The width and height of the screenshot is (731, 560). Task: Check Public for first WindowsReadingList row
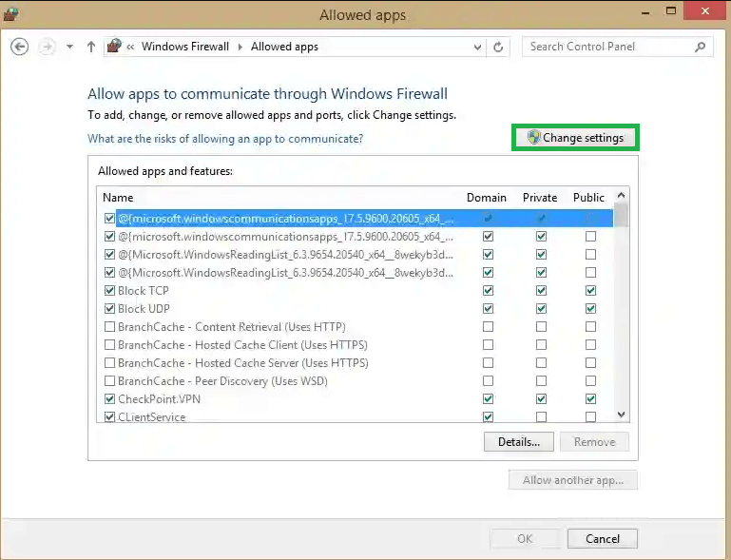[590, 255]
